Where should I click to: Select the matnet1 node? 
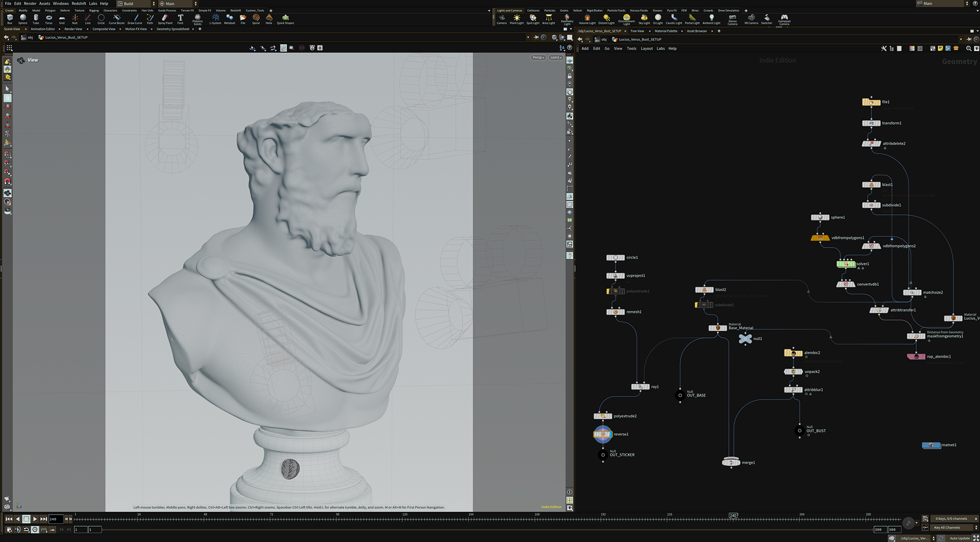point(931,445)
